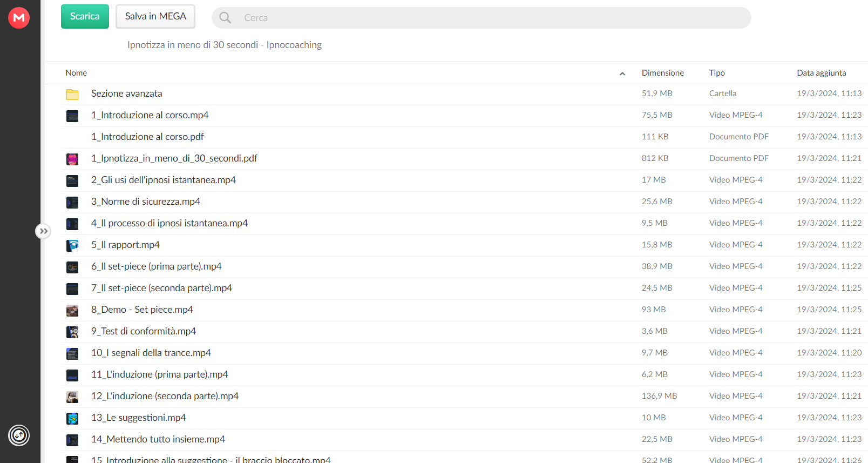Focus the Cerca search field
Viewport: 868px width, 463px height.
(481, 18)
